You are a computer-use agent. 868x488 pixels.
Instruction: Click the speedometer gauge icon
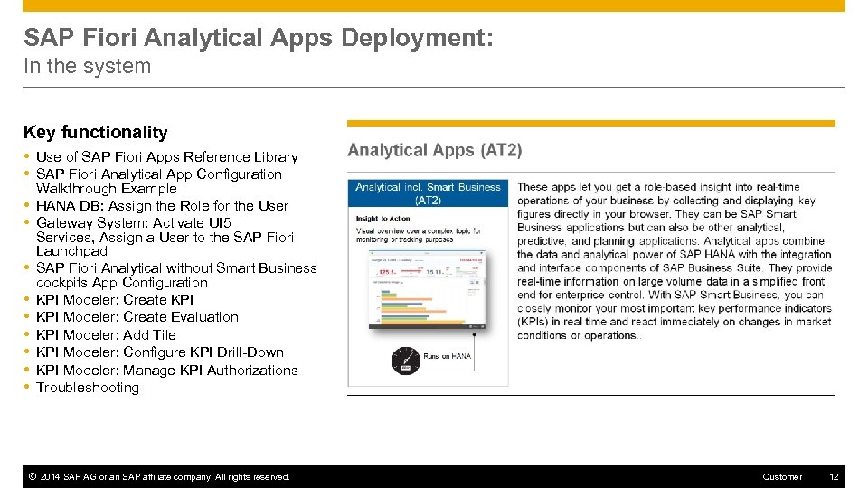click(406, 361)
